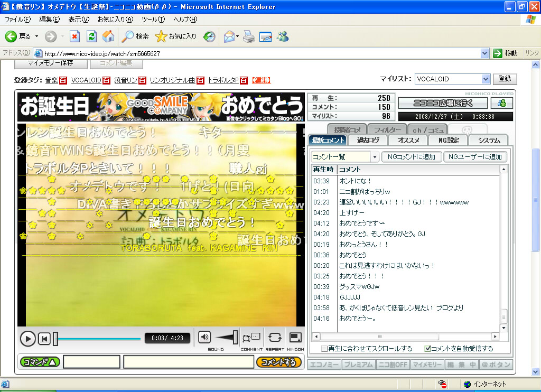Click the Edit page toolbar icon

pyautogui.click(x=265, y=36)
